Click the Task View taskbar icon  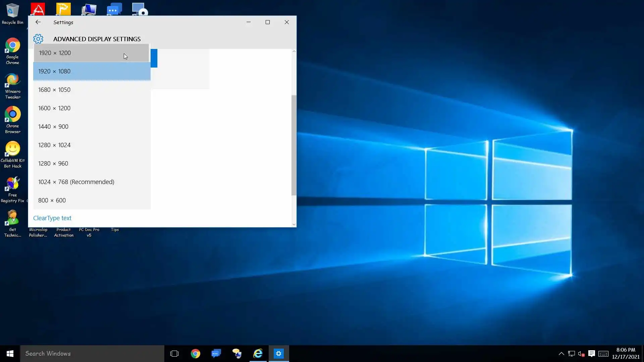tap(174, 354)
